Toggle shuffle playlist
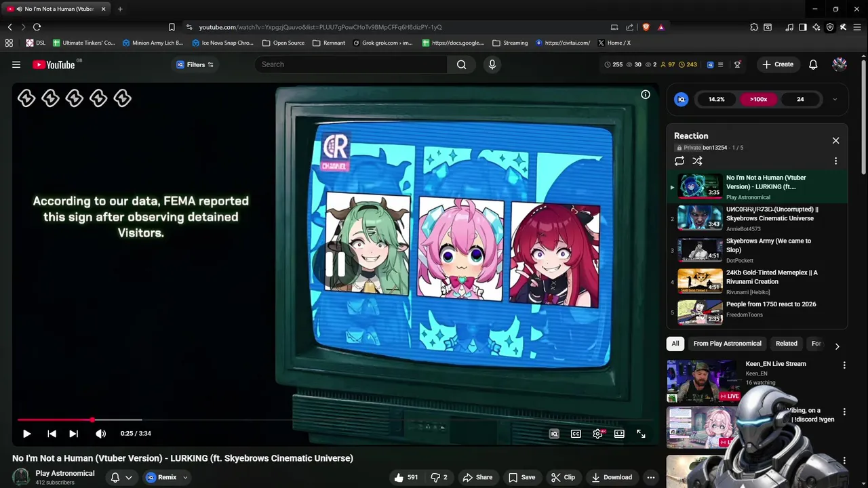Viewport: 868px width, 488px height. (697, 161)
